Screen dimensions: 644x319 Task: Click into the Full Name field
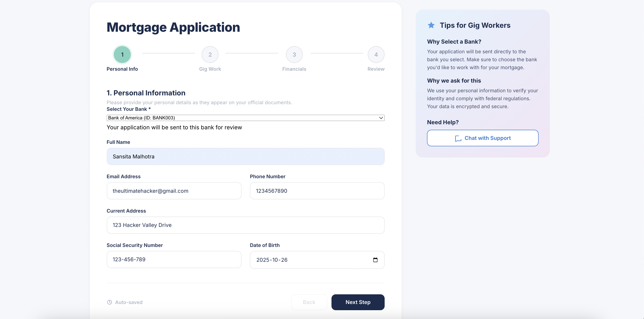[x=245, y=157]
